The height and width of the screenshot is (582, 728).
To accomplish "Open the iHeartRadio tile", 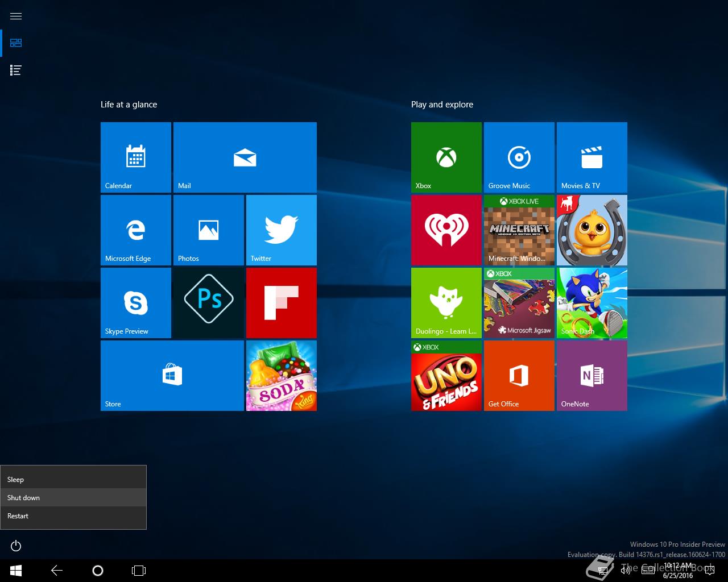I will [446, 230].
